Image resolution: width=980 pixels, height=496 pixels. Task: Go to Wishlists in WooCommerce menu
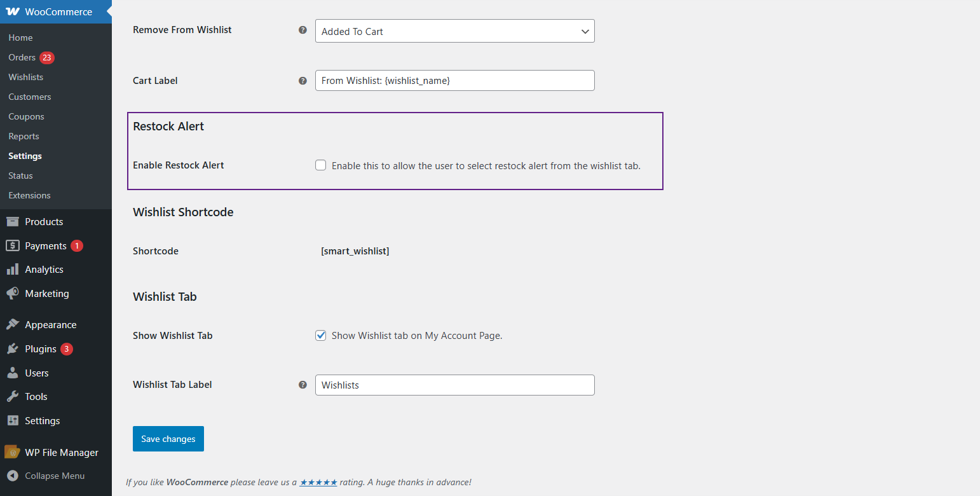26,77
